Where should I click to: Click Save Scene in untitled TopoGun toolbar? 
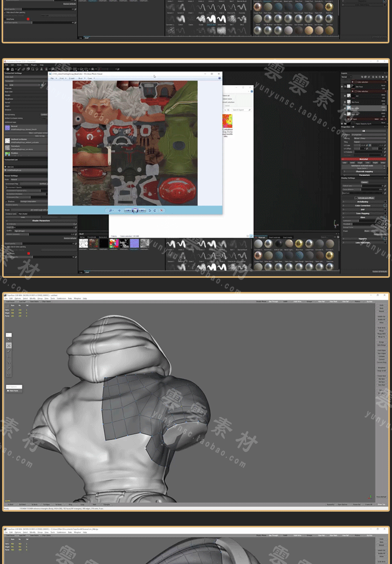[34, 301]
